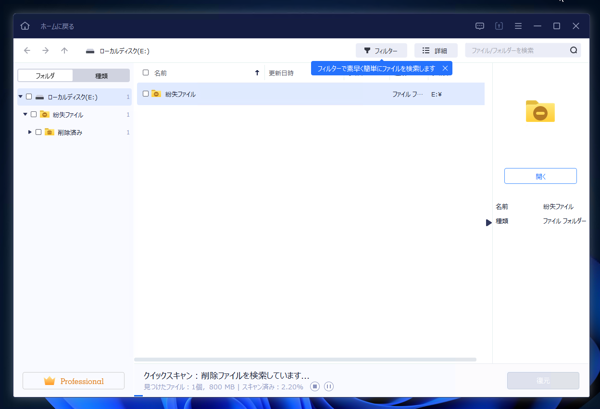Switch to the フォルダ tab

click(45, 75)
